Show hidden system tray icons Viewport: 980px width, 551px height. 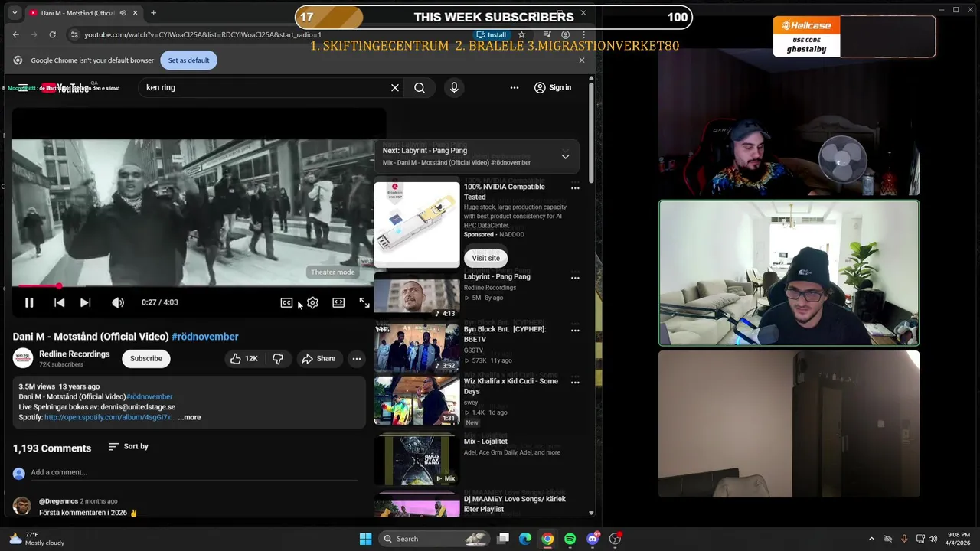pos(871,539)
